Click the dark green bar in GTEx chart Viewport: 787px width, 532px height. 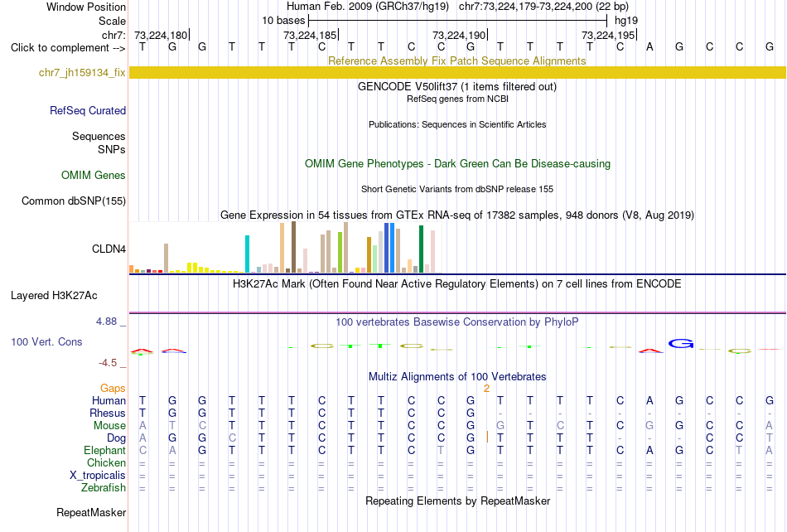tap(421, 249)
